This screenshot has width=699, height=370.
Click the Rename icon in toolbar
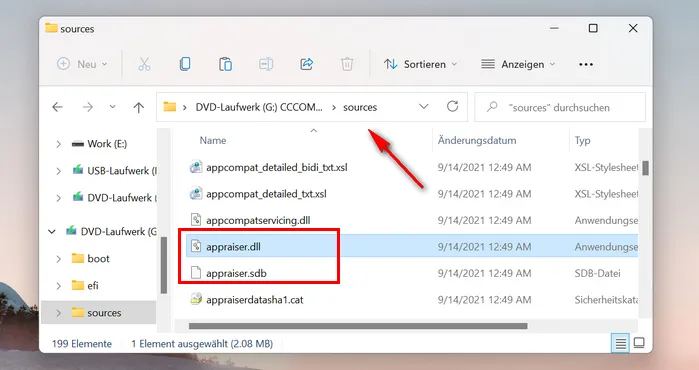pos(266,64)
